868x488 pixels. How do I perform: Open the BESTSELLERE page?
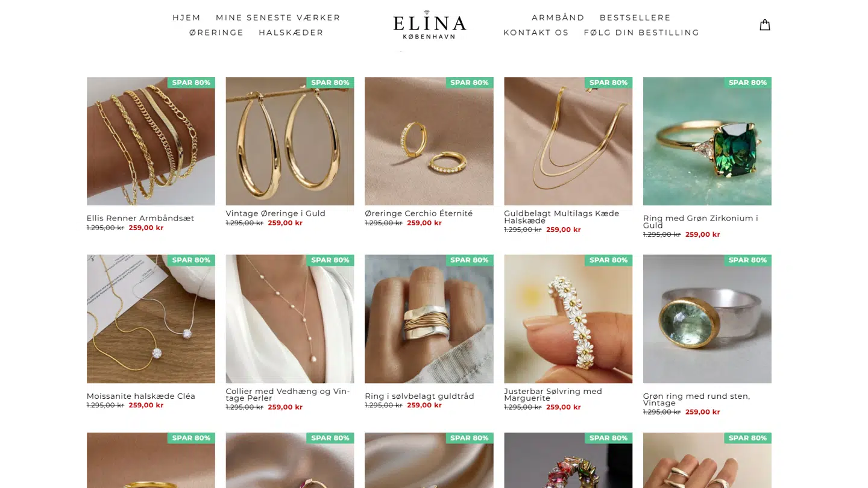[635, 17]
